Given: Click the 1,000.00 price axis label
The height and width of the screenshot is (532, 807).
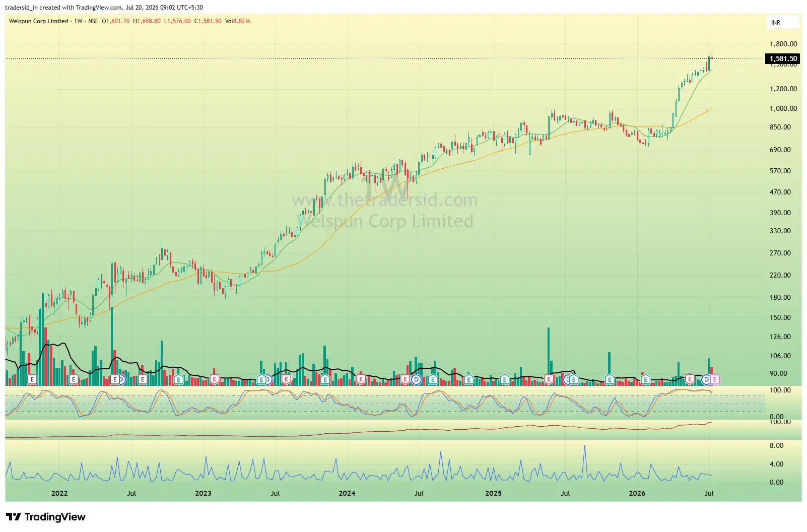Looking at the screenshot, I should pyautogui.click(x=783, y=108).
